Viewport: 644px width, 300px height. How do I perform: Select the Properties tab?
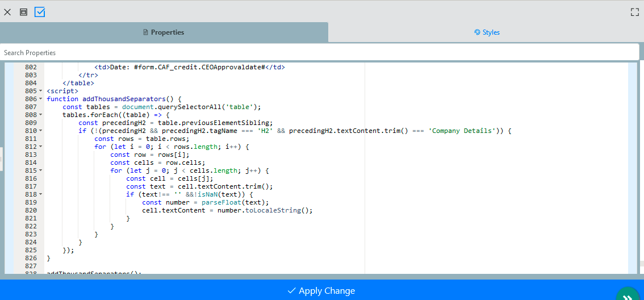(x=164, y=32)
